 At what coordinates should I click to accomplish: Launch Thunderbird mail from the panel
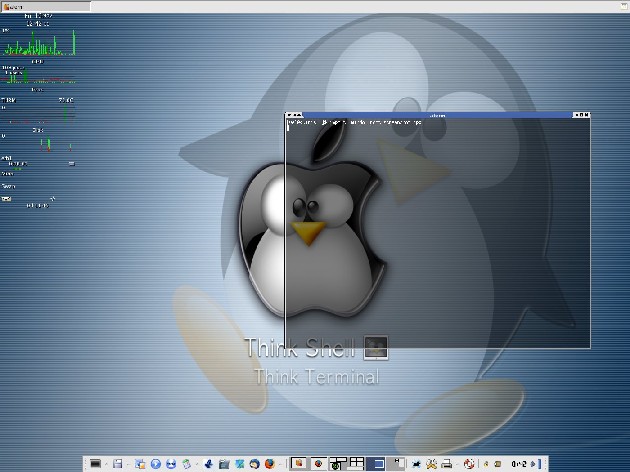[x=254, y=464]
